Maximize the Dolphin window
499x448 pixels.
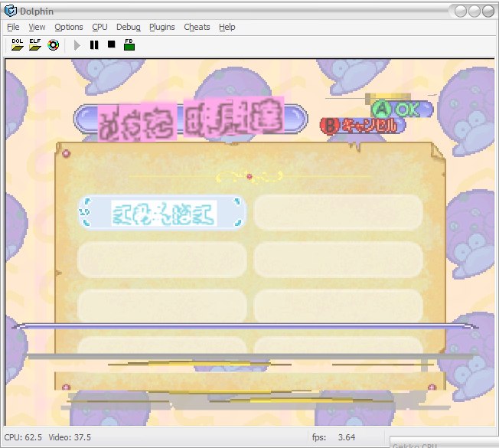tap(475, 11)
